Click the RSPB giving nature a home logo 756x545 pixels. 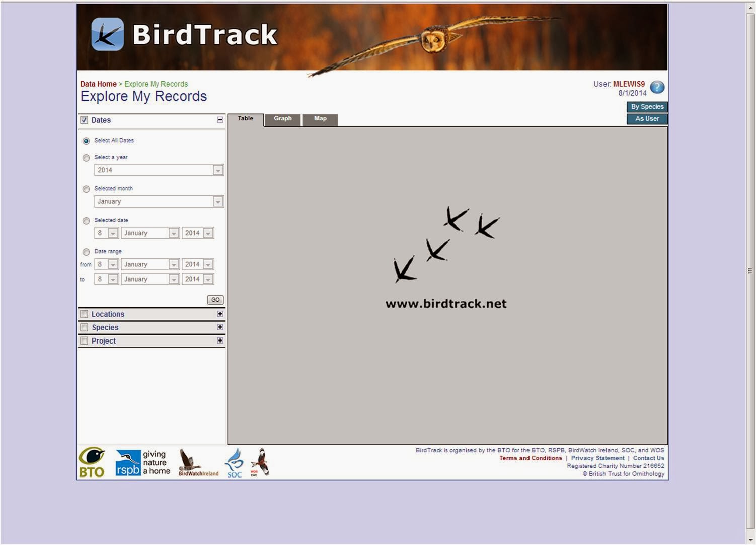(x=143, y=463)
